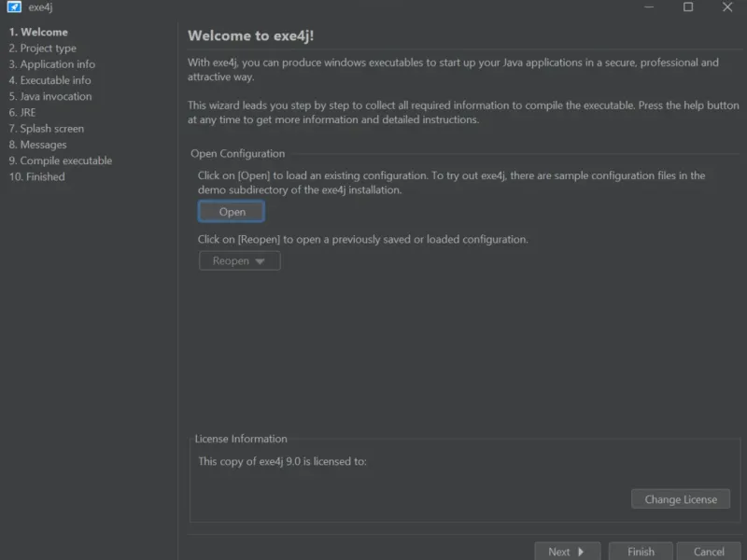Open the '6. JRE' step
The width and height of the screenshot is (747, 560).
pyautogui.click(x=21, y=112)
